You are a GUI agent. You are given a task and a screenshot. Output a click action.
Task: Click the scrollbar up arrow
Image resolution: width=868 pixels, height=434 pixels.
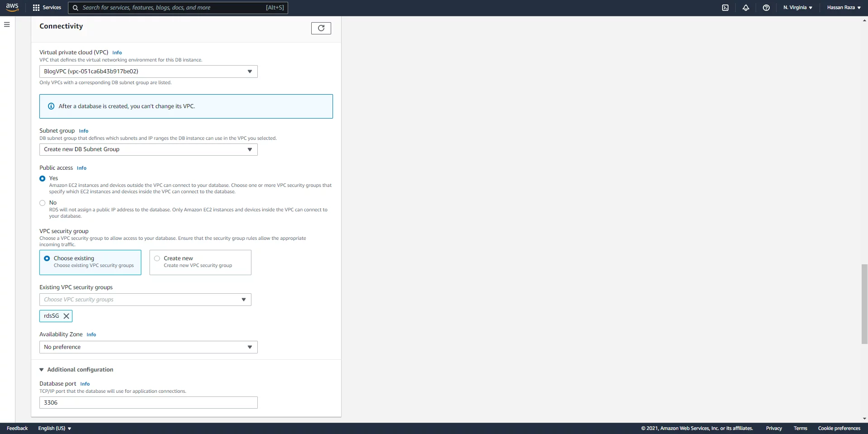(x=864, y=20)
